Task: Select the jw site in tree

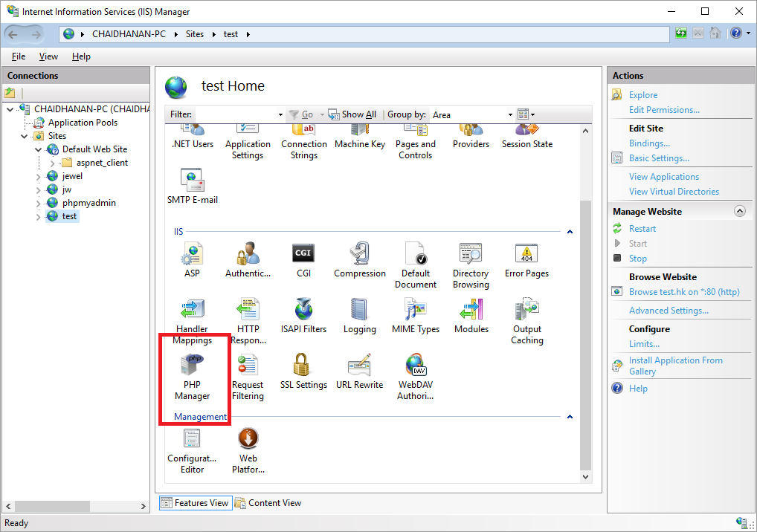Action: tap(67, 189)
